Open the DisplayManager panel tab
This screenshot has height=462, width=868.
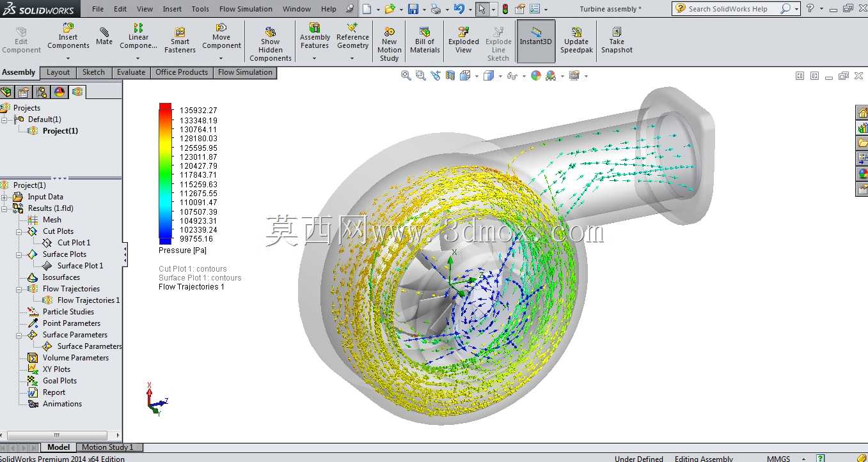[x=59, y=92]
